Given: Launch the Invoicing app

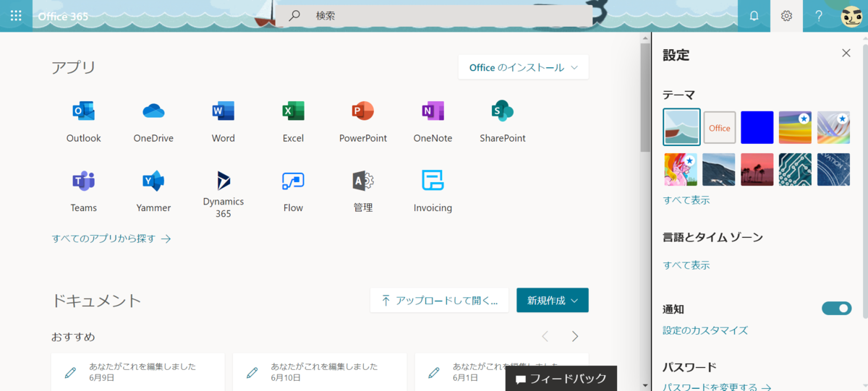Looking at the screenshot, I should (x=433, y=190).
